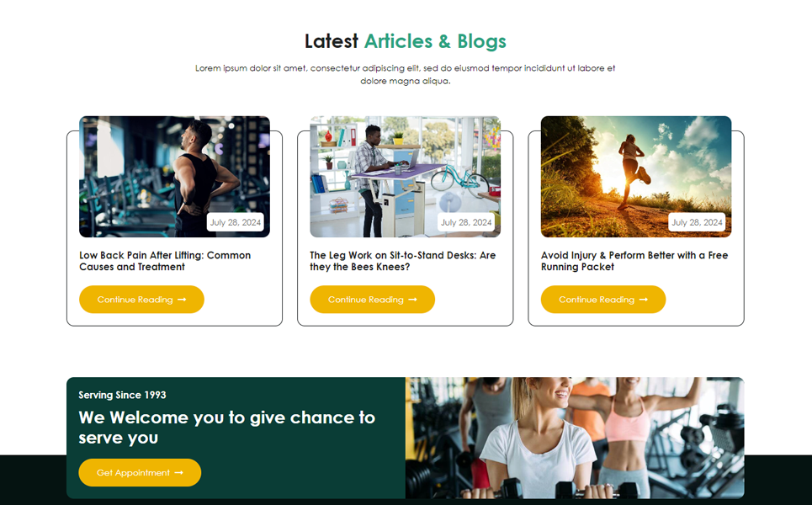812x505 pixels.
Task: Open 'The Leg Work on Sit-to-Stand Desks' title
Action: pos(403,261)
